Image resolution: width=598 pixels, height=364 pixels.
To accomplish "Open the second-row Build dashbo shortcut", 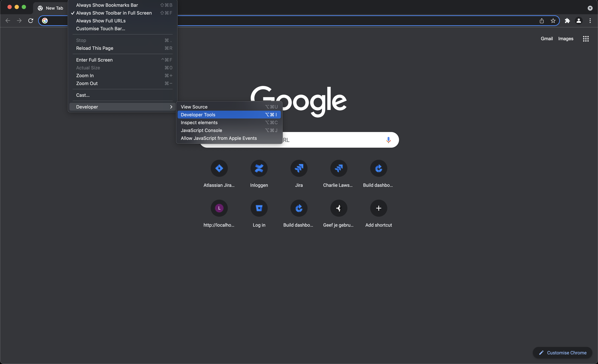I will pyautogui.click(x=299, y=213).
